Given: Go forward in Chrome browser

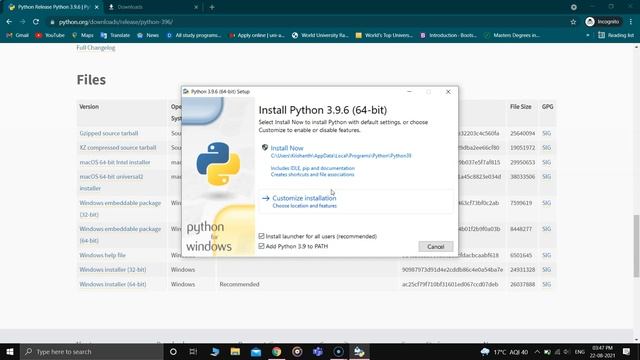Looking at the screenshot, I should tap(22, 22).
